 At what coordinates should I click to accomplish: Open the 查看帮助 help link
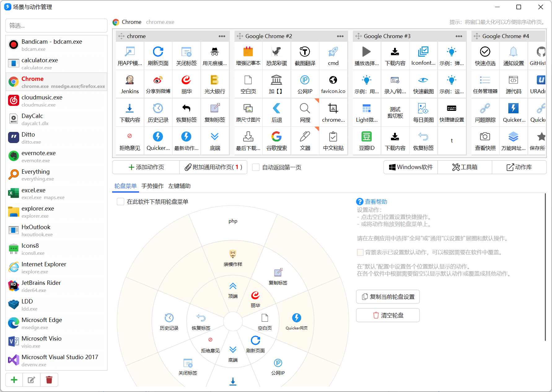pyautogui.click(x=372, y=202)
